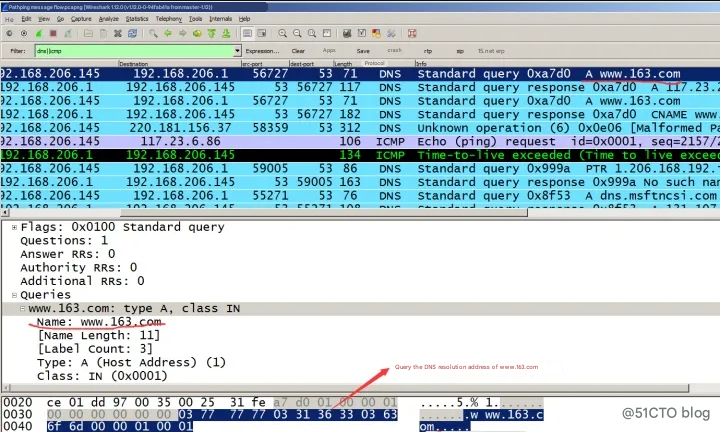Sort by the Destination column header
This screenshot has height=432, width=720.
180,64
